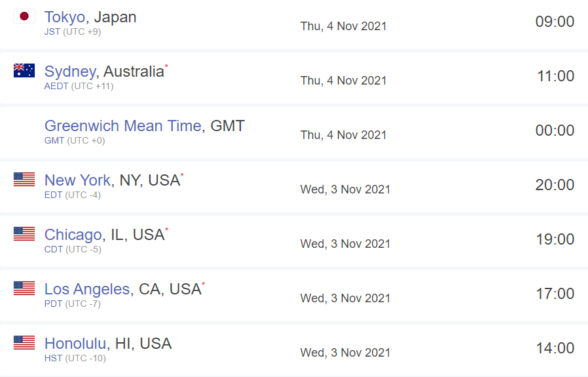Screen dimensions: 588x377
Task: Select the 09:00 time in Tokyo row
Action: click(x=555, y=22)
